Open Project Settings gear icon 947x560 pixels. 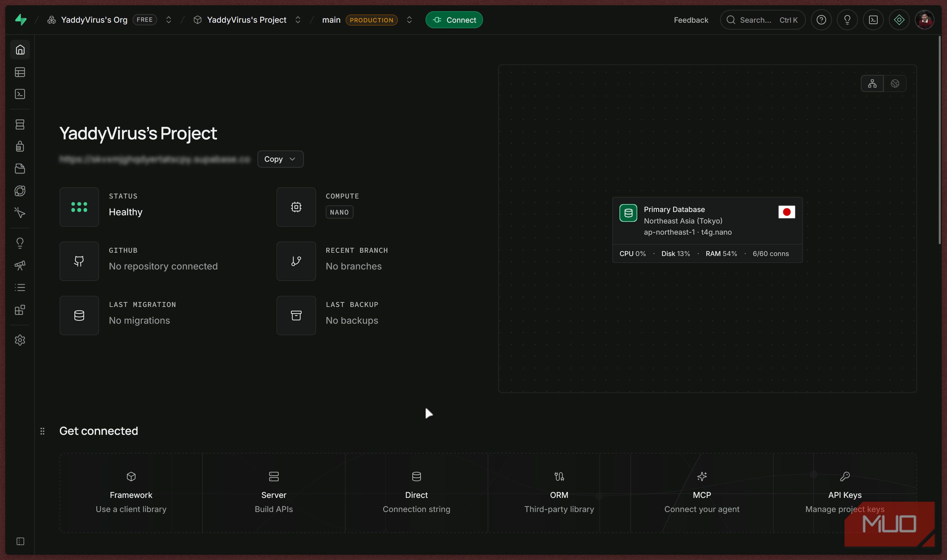(x=20, y=340)
